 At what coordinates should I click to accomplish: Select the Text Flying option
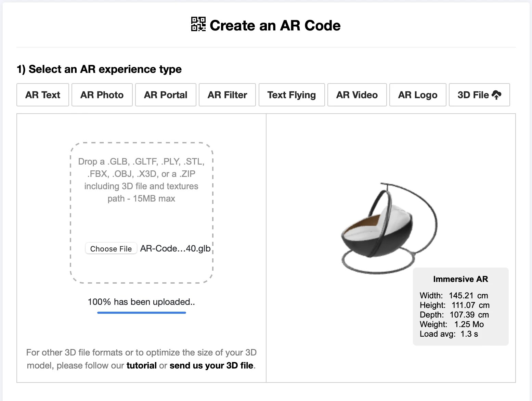[291, 95]
